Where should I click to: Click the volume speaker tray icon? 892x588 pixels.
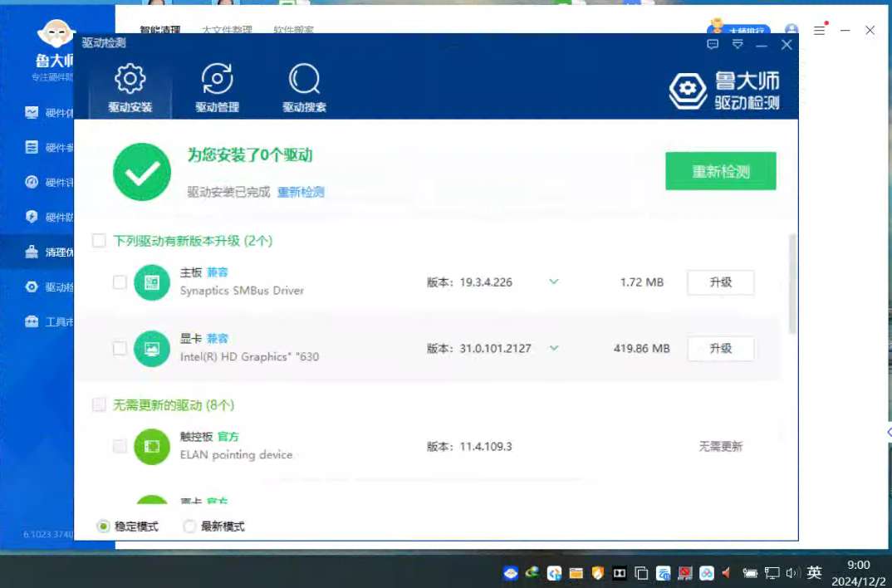click(x=792, y=573)
